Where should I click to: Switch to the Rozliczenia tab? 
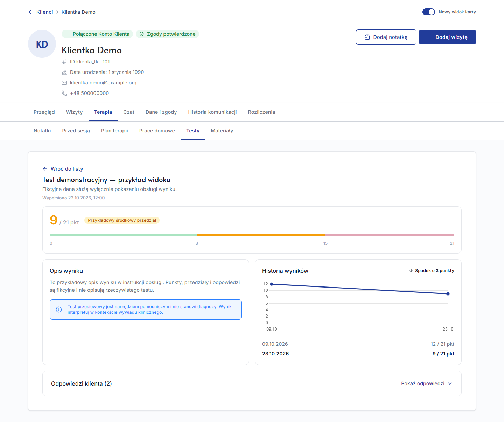tap(261, 112)
